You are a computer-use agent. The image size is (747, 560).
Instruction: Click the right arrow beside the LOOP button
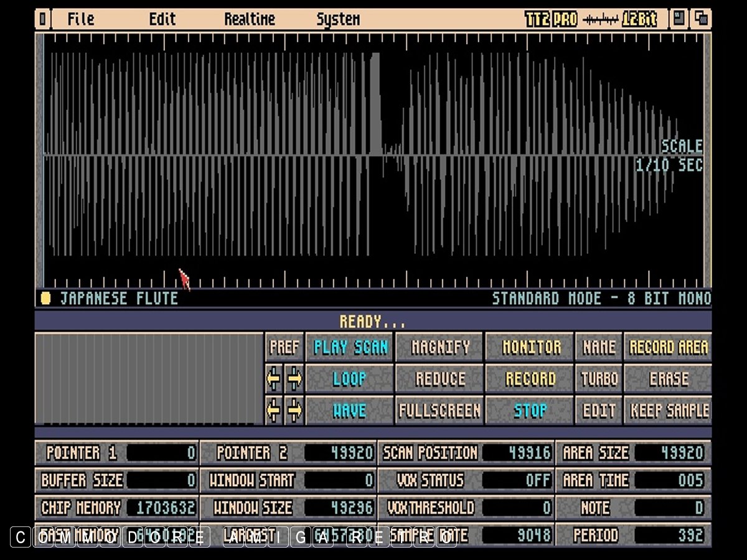[294, 379]
